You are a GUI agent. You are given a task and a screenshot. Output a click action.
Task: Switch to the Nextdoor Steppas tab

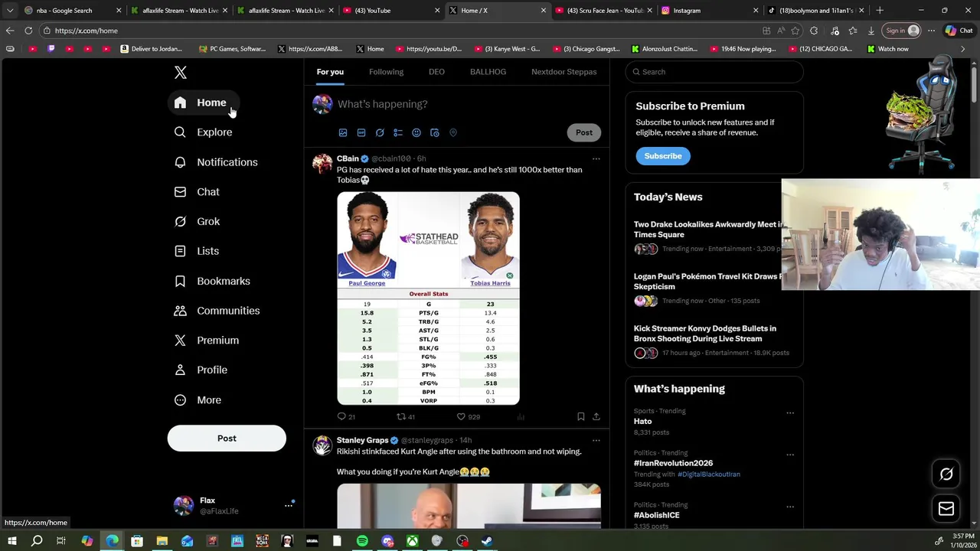563,72
